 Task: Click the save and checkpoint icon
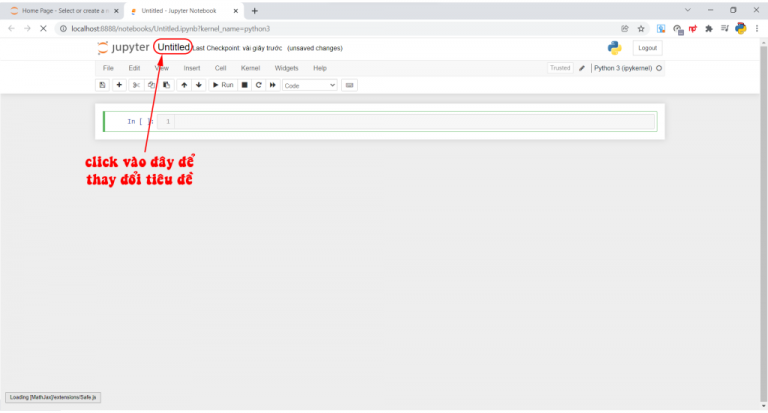click(x=102, y=85)
